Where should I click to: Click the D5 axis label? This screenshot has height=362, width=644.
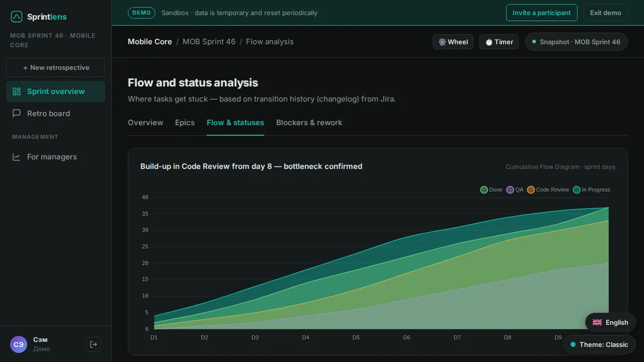(356, 337)
